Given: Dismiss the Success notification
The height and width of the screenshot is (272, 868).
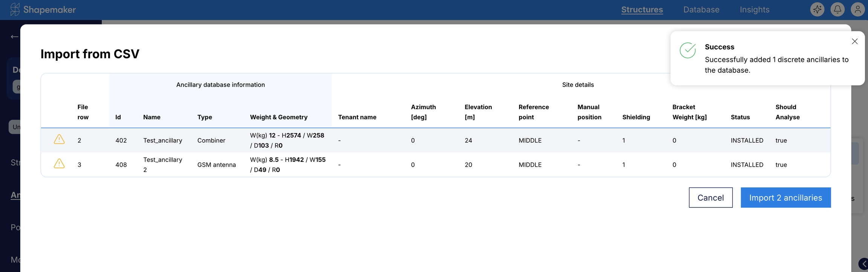Looking at the screenshot, I should point(854,41).
